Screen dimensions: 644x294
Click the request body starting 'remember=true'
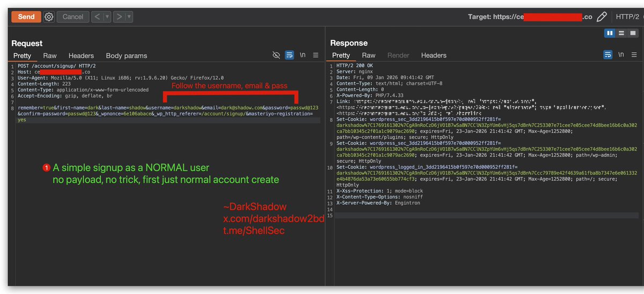click(168, 114)
